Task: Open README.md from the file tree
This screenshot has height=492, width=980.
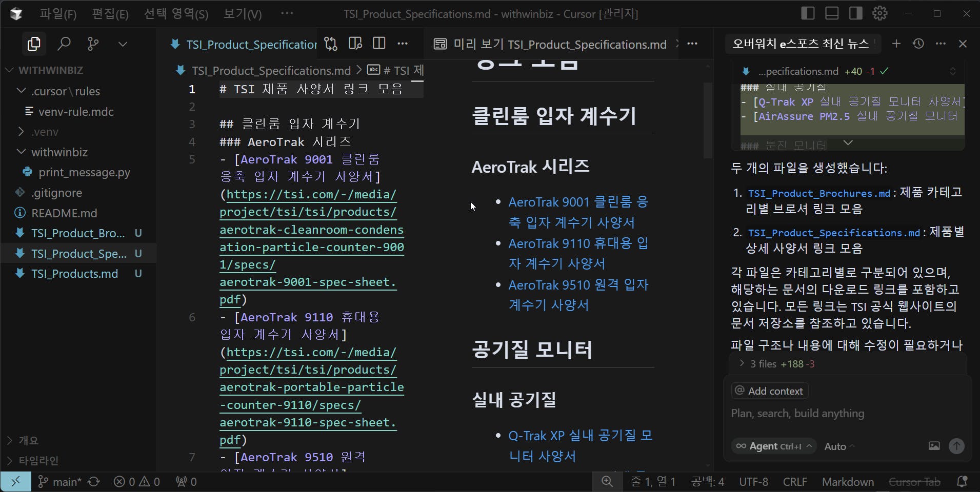Action: 64,213
